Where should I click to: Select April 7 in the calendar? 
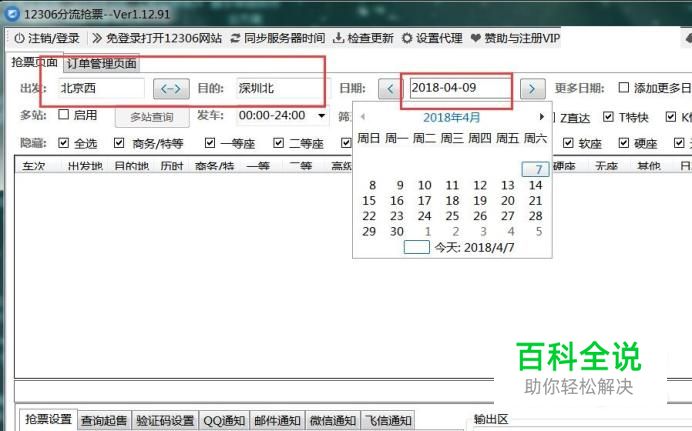tap(536, 169)
